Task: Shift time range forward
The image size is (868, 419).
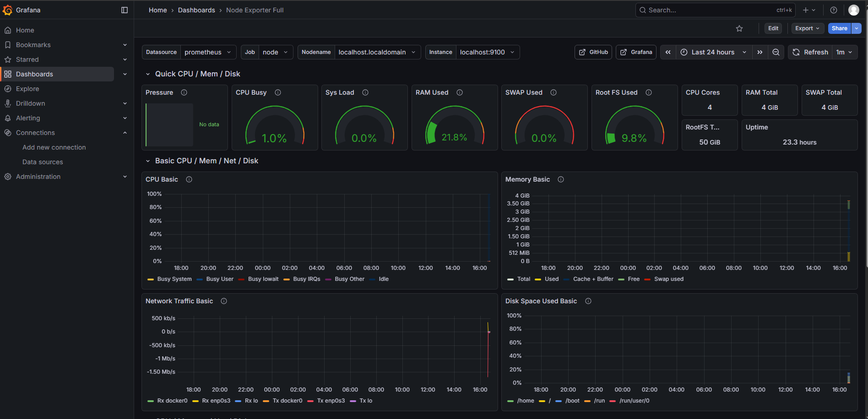Action: 759,52
